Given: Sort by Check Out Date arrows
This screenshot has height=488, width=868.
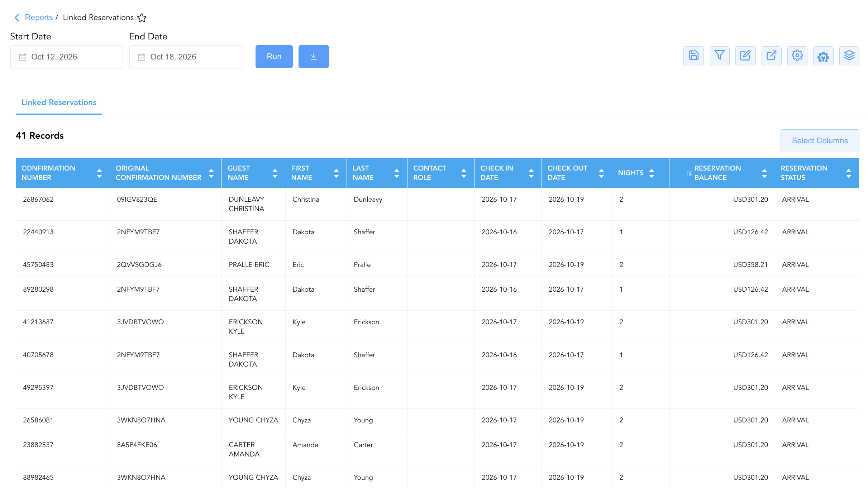Looking at the screenshot, I should click(601, 173).
